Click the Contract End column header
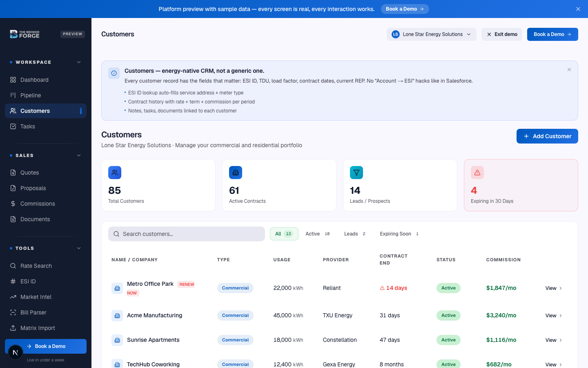The height and width of the screenshot is (368, 588). point(393,260)
